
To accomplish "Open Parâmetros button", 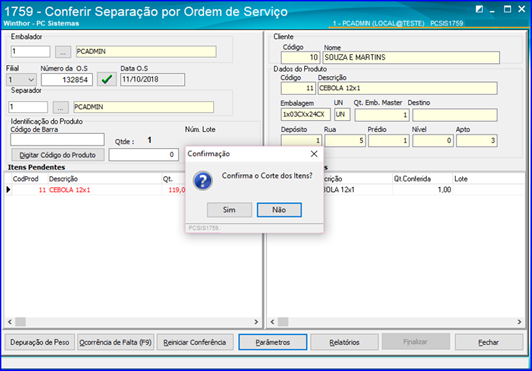I will click(x=273, y=342).
